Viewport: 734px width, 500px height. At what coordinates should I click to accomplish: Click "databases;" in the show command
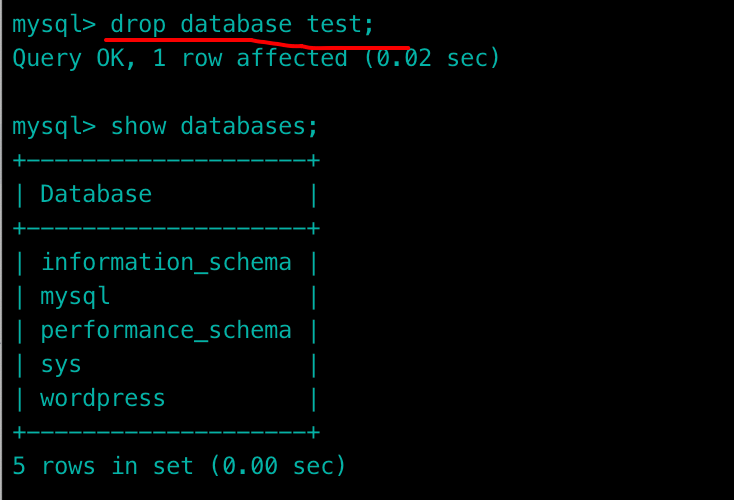point(250,126)
